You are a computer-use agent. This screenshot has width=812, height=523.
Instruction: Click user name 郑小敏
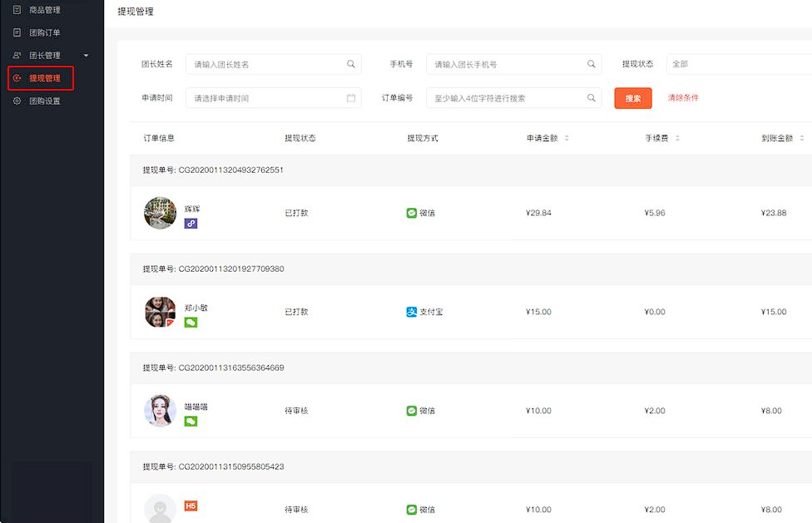(196, 308)
